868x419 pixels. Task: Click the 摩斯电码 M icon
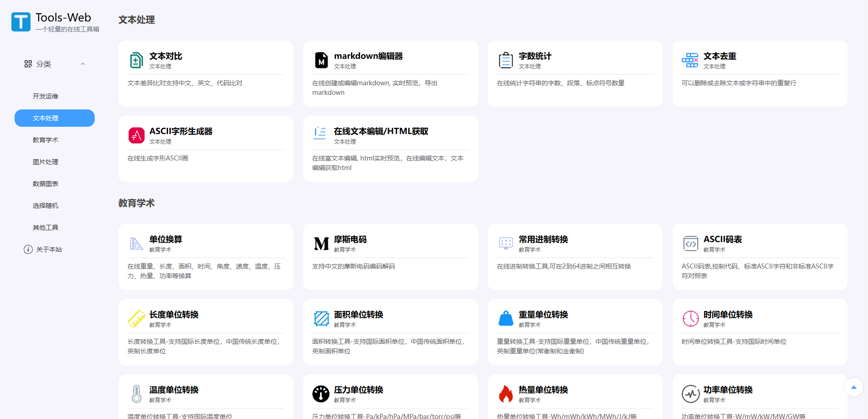coord(321,243)
